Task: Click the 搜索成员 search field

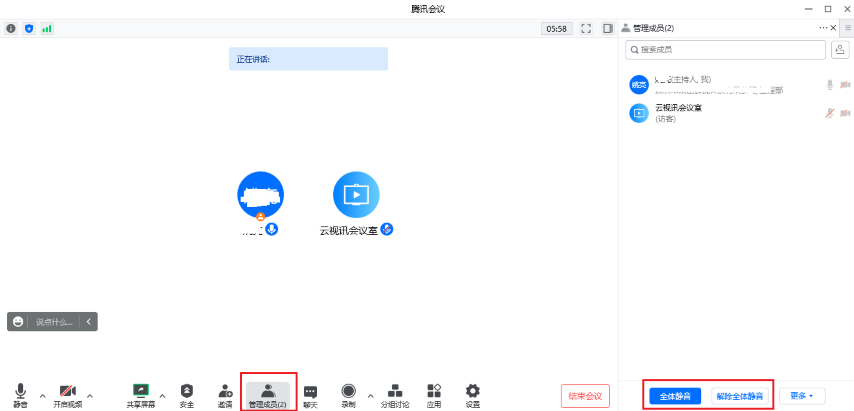Action: [x=725, y=50]
